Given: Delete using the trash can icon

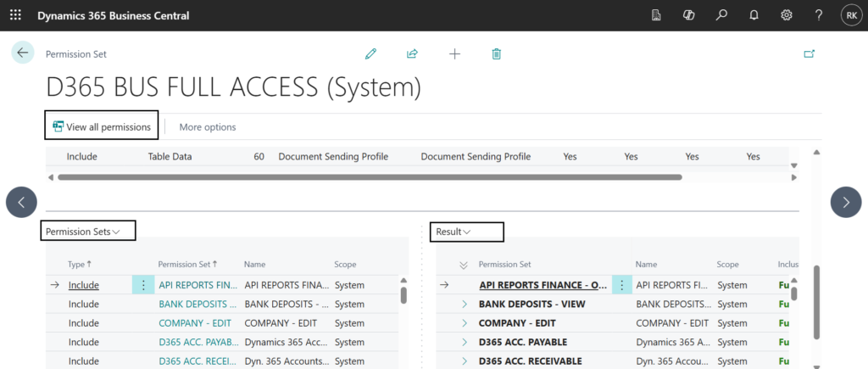Looking at the screenshot, I should tap(497, 53).
